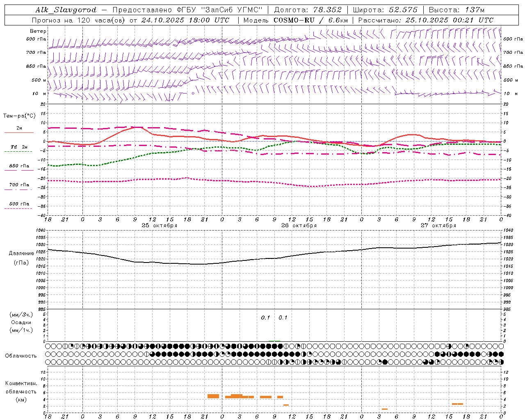Click the red legend line under 2м
This screenshot has height=420, width=525.
tap(19, 133)
